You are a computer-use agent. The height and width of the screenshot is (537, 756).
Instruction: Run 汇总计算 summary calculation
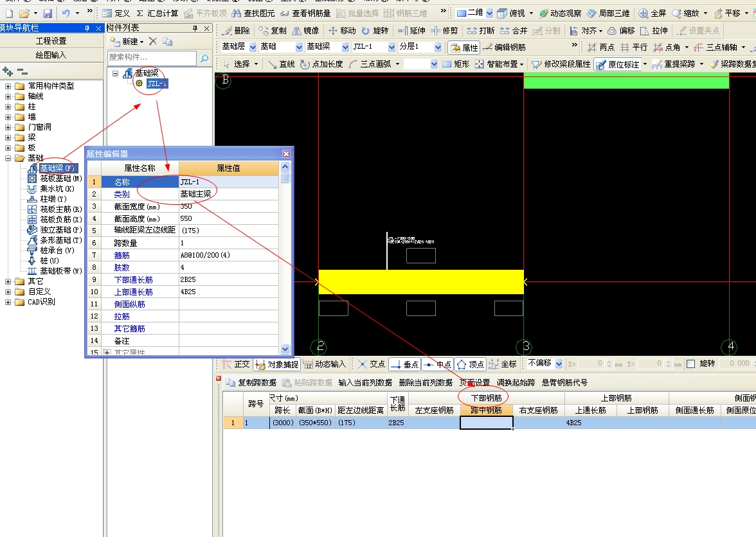(157, 13)
